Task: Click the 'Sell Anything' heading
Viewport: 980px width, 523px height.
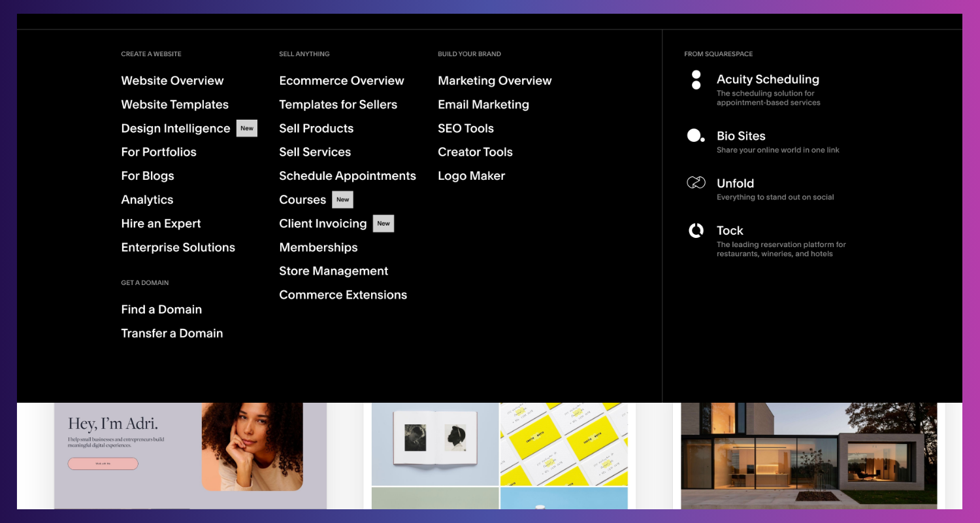Action: tap(304, 54)
